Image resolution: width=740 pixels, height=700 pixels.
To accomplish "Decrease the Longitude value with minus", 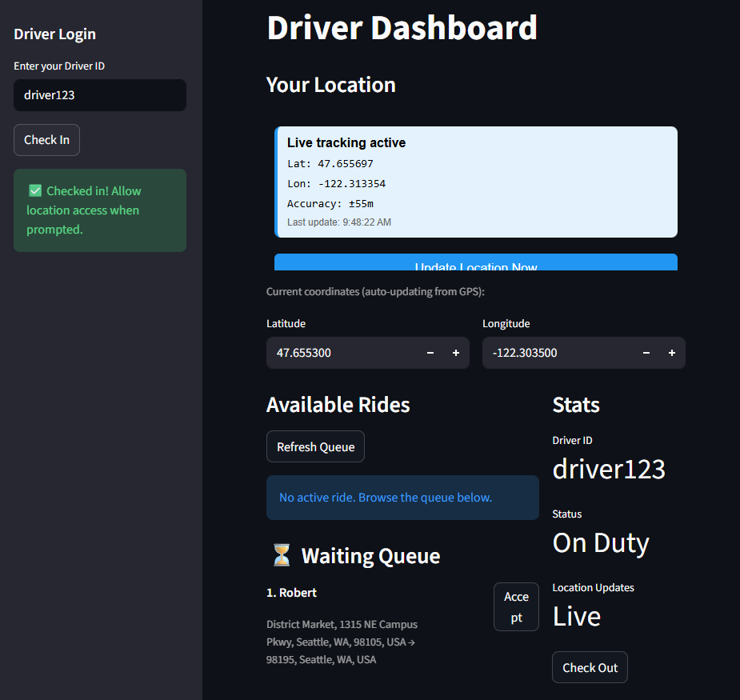I will coord(646,353).
